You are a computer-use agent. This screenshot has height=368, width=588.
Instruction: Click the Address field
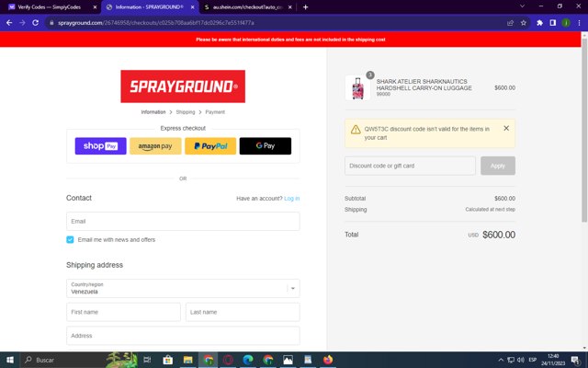coord(183,336)
